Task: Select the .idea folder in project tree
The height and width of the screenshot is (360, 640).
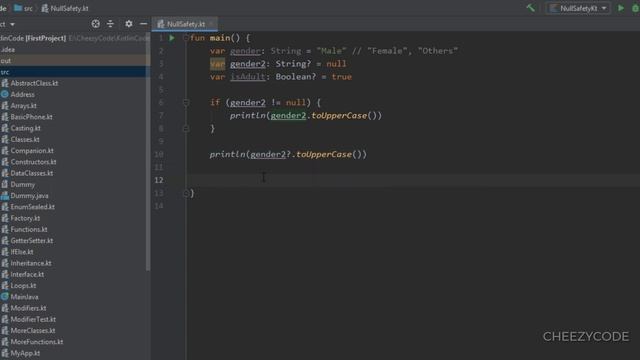Action: [x=8, y=49]
